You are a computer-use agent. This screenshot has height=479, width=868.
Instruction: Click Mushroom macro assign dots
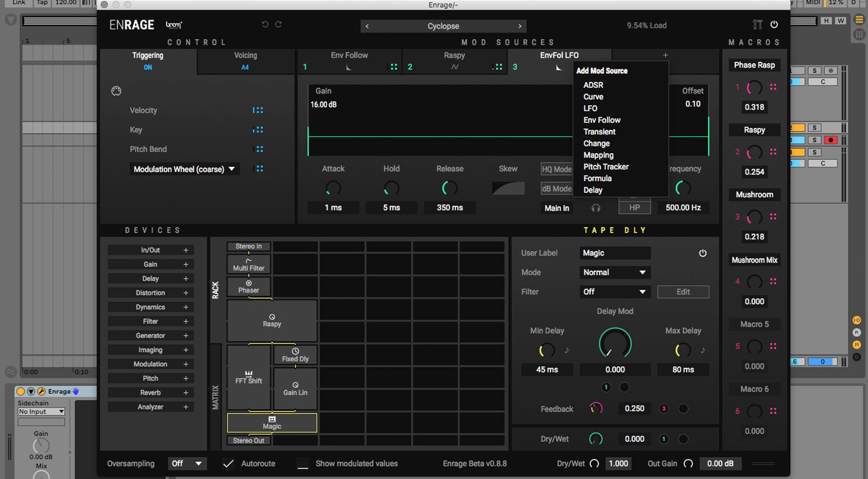[773, 216]
